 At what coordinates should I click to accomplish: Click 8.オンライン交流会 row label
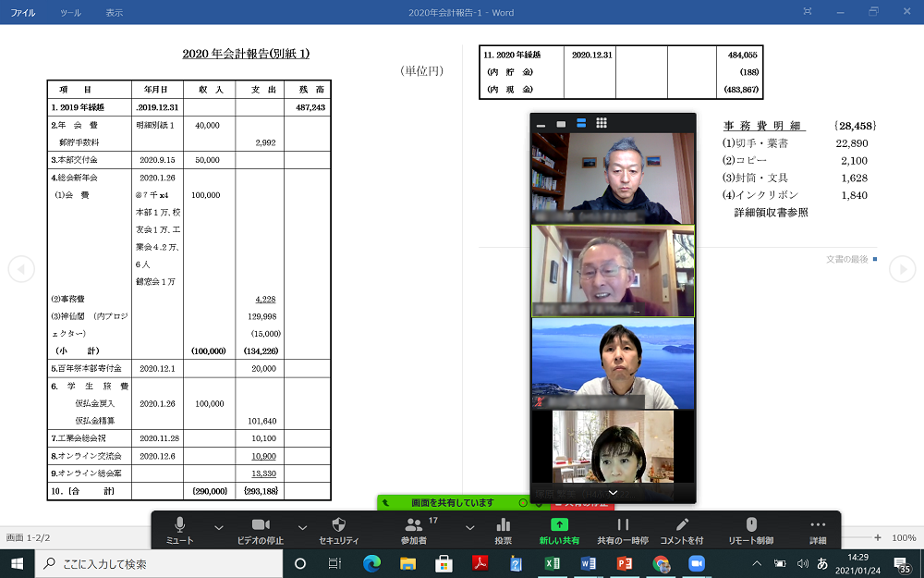tap(86, 456)
